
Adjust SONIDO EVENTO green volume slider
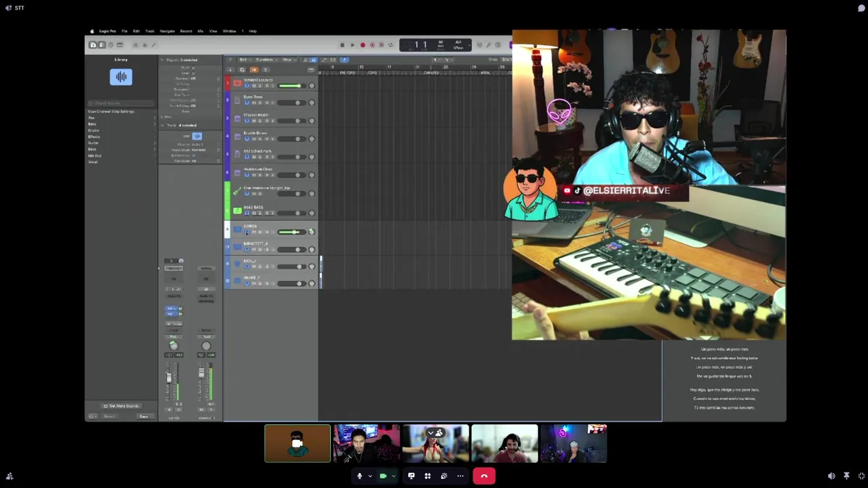[290, 85]
